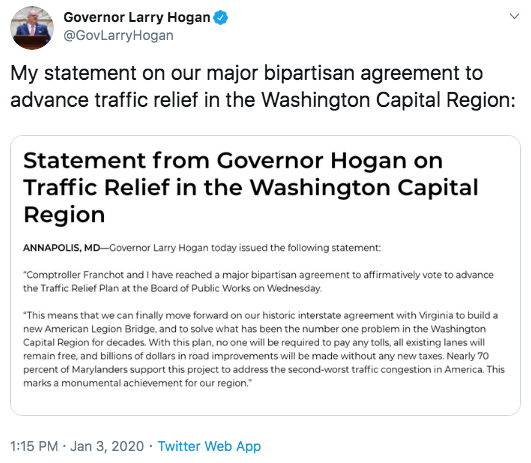Image resolution: width=531 pixels, height=463 pixels.
Task: Click the word 'Region' in the headline
Action: (64, 215)
